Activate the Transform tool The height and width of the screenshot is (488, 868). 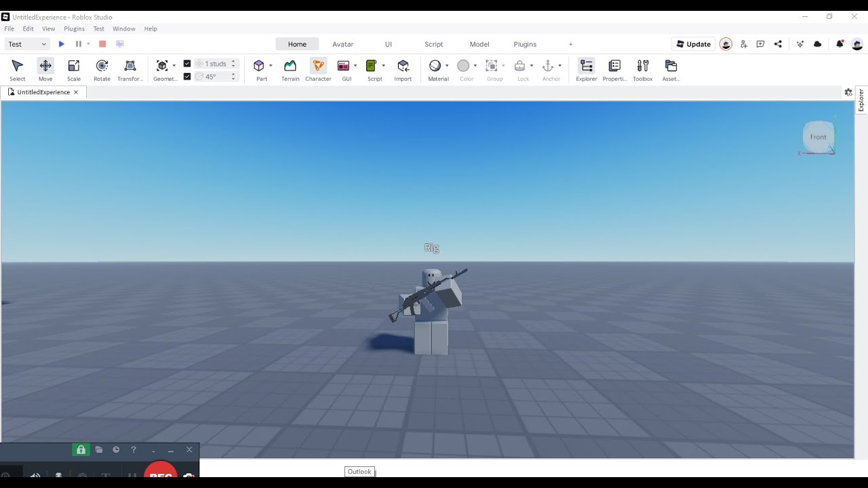tap(130, 70)
